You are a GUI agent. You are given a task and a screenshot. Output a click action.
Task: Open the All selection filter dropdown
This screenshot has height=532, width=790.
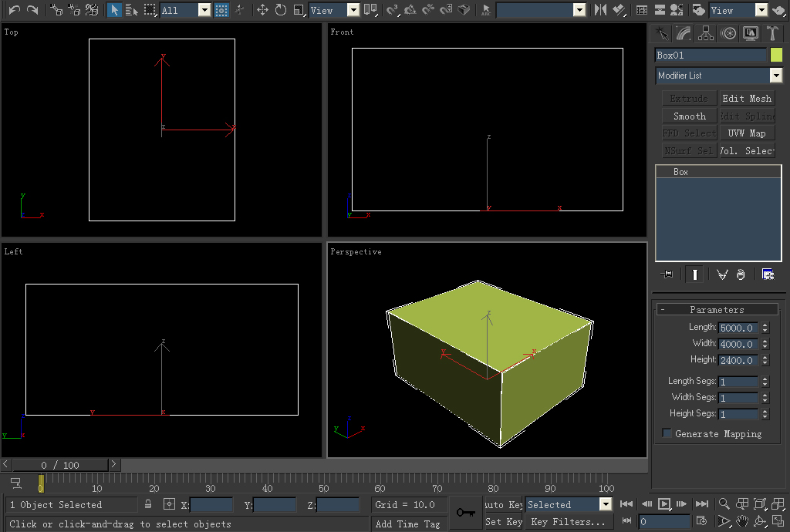[204, 10]
